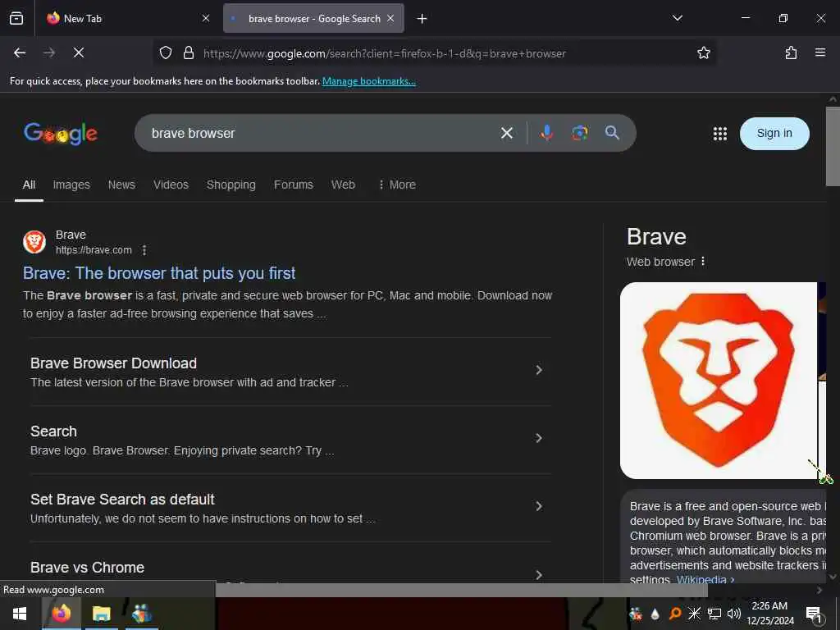Open network status tray icon
Screen dimensions: 840x630
(714, 614)
